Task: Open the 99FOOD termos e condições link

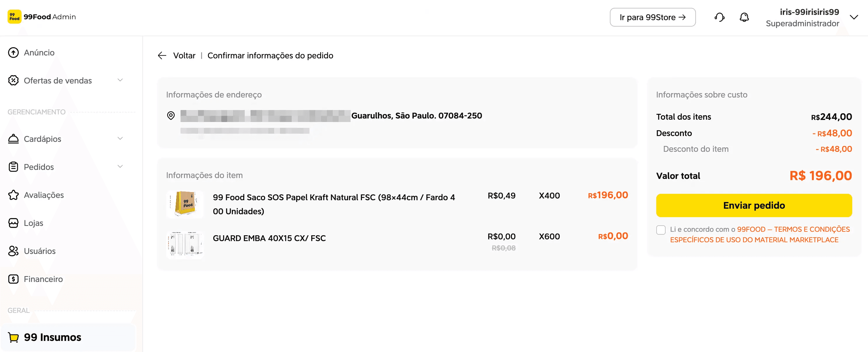Action: tap(760, 235)
